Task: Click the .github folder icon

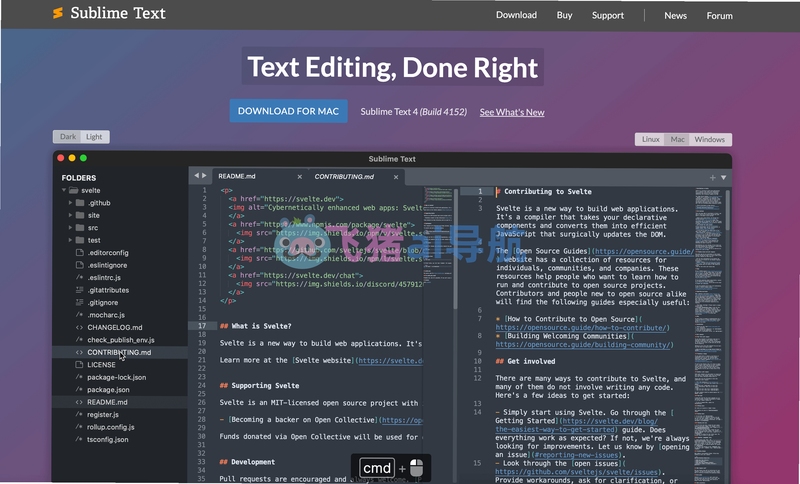Action: (x=80, y=202)
